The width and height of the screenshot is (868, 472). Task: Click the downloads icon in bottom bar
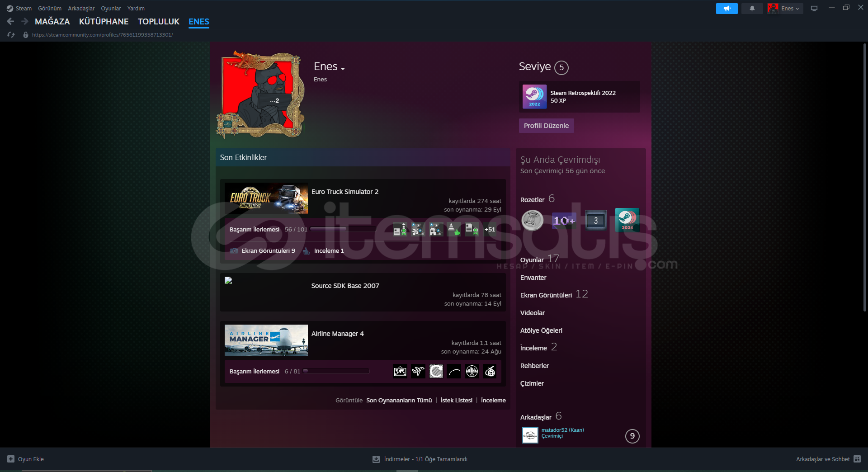pos(376,459)
